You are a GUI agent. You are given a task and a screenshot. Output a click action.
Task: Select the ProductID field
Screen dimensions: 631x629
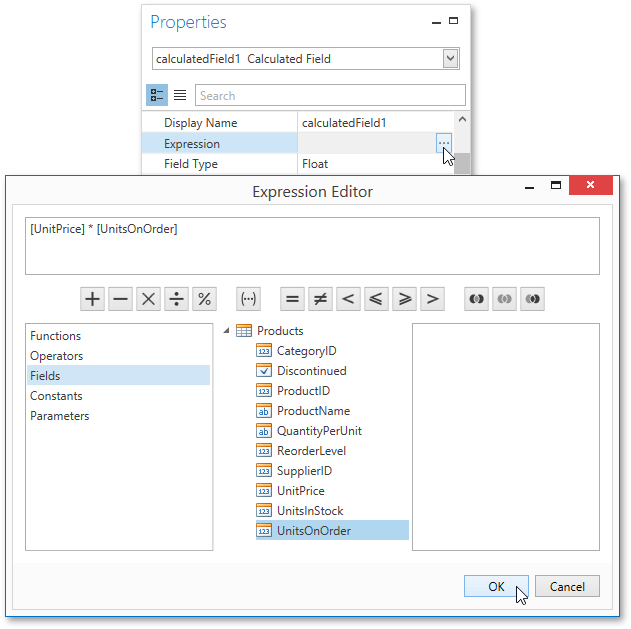coord(303,391)
